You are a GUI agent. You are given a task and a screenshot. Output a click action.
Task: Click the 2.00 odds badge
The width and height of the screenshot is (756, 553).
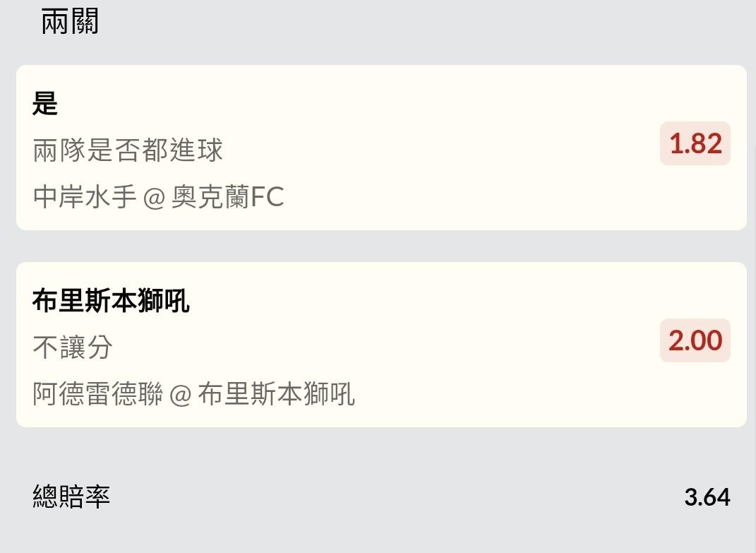point(695,340)
